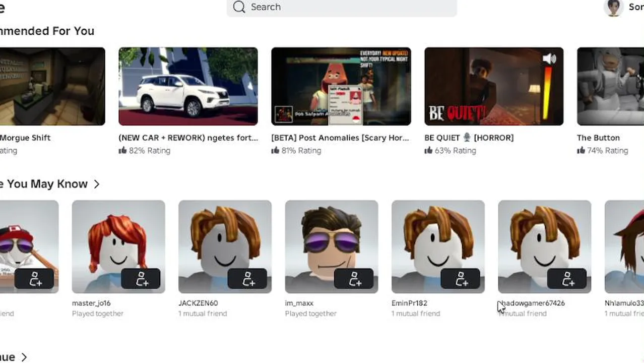
Task: Click the shadowgamer67426 username
Action: tap(532, 303)
